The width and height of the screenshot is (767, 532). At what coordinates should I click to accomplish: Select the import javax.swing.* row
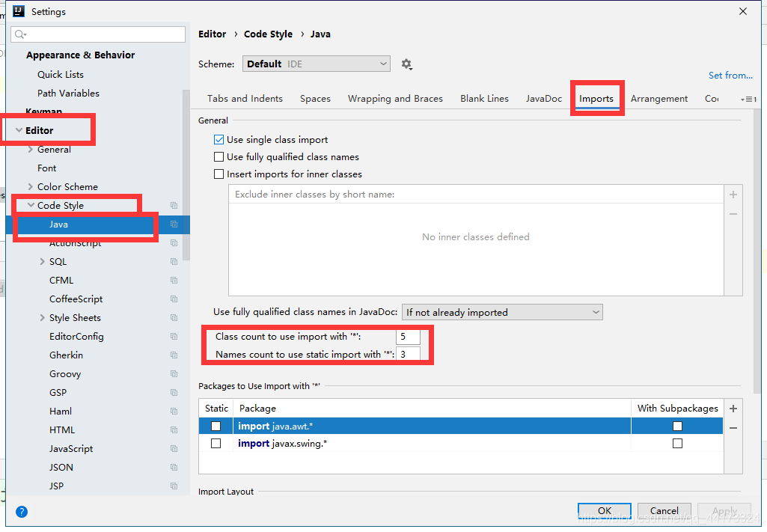(461, 444)
